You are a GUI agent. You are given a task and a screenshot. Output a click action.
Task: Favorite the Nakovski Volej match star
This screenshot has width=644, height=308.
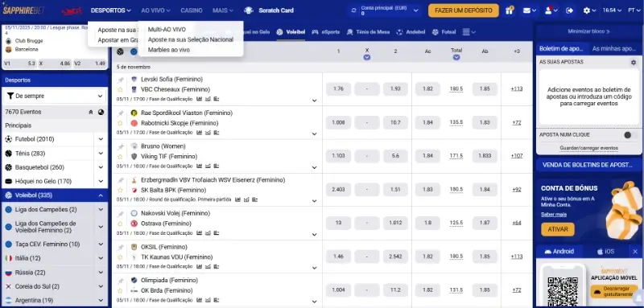[120, 224]
